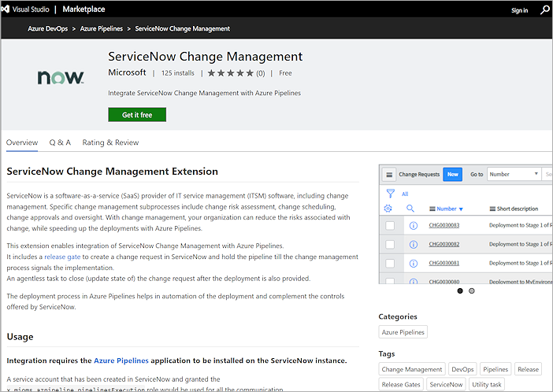Open Short description column menu
Screen dimensions: 553x392
tap(492, 209)
